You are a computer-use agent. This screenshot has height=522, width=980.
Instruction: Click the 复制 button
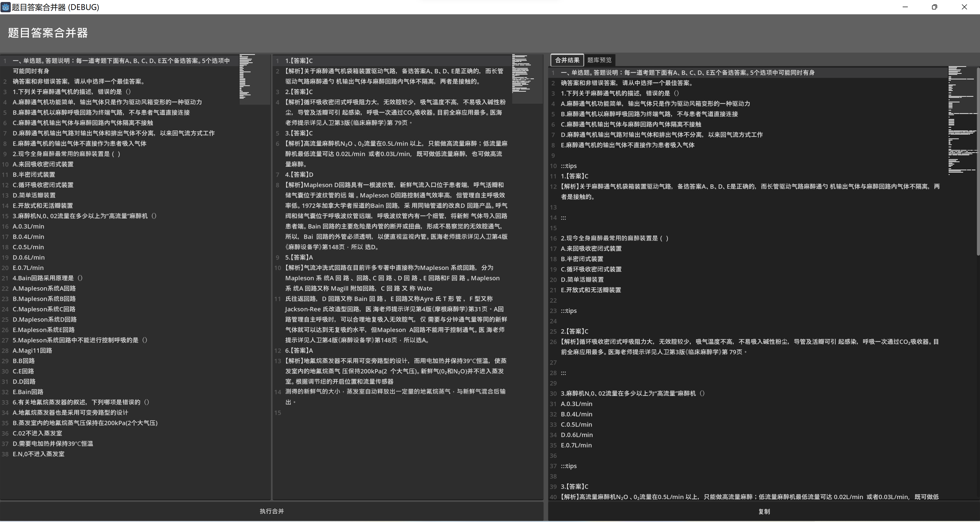tap(764, 511)
